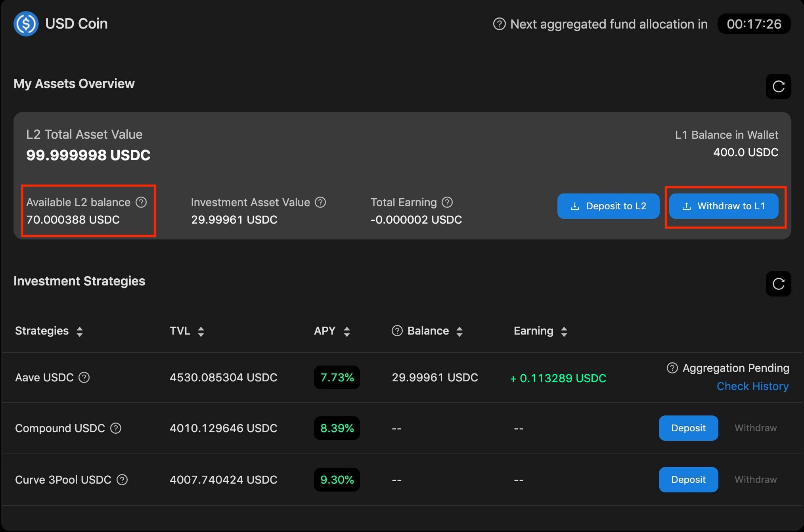This screenshot has height=532, width=804.
Task: Select the 4530.085304 USDC TVL value
Action: [224, 377]
